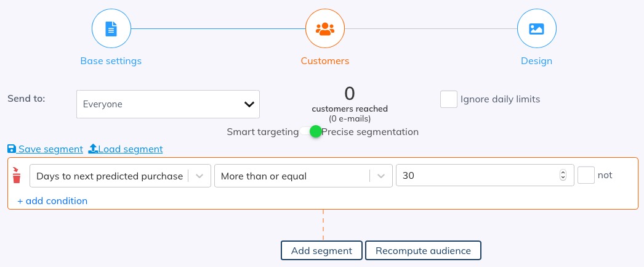Switch to the Design step label

536,61
